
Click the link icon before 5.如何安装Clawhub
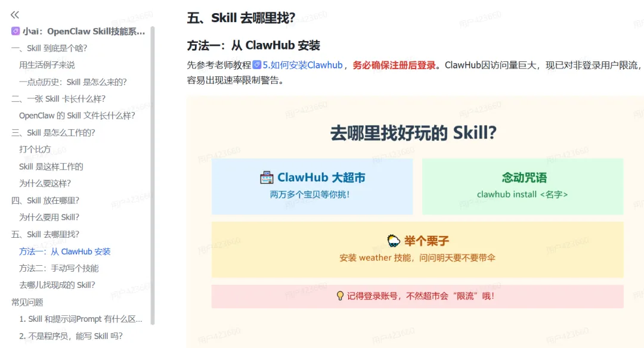pyautogui.click(x=256, y=65)
